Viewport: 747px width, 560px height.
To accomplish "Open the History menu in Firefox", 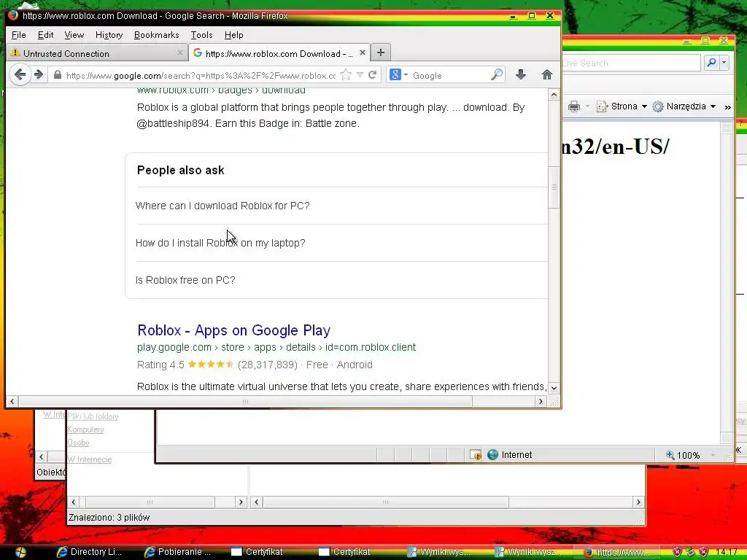I will tap(109, 35).
